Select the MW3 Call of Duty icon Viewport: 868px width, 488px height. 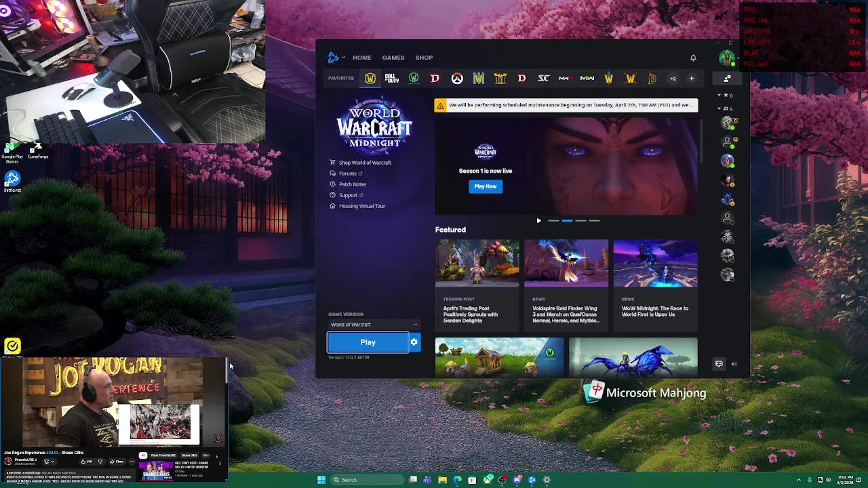[564, 79]
